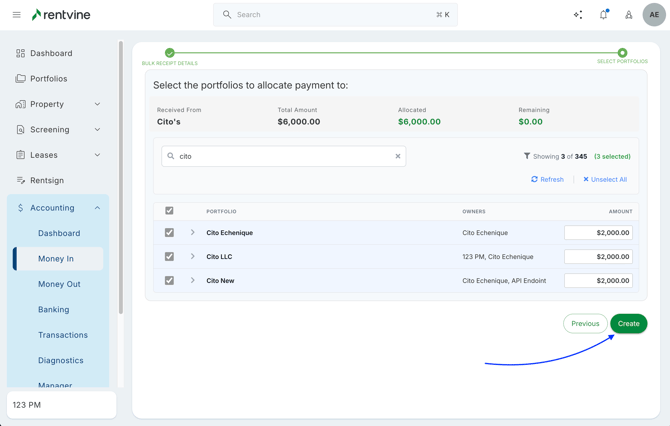Image resolution: width=670 pixels, height=426 pixels.
Task: Edit the Cito LLC amount field
Action: pyautogui.click(x=598, y=257)
